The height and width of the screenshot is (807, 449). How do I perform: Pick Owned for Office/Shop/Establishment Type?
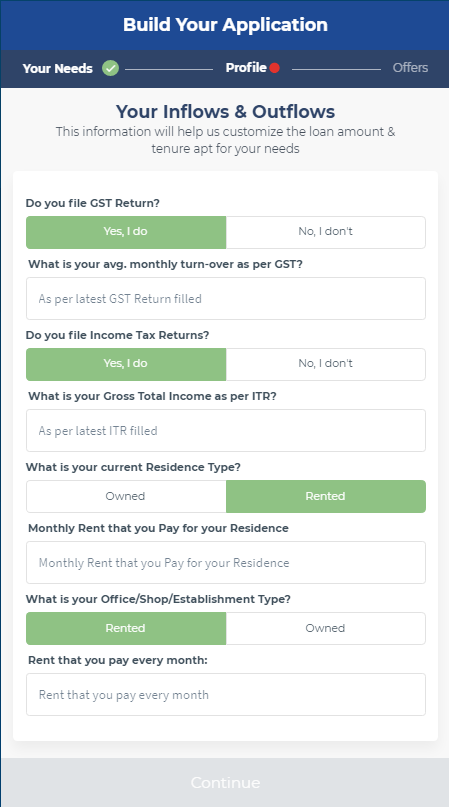click(x=325, y=628)
